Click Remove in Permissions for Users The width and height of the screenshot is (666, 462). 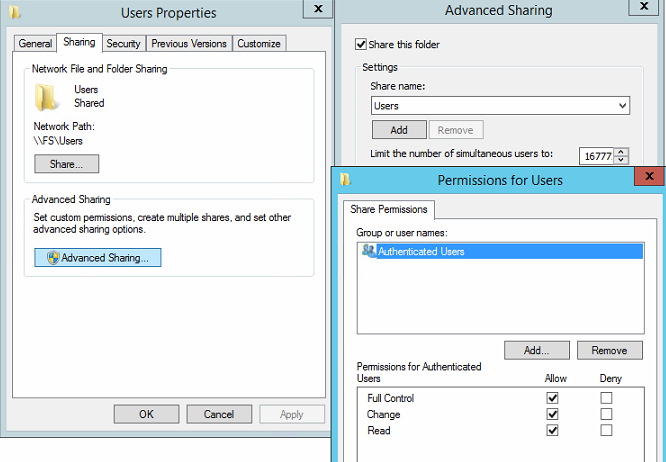[x=610, y=350]
